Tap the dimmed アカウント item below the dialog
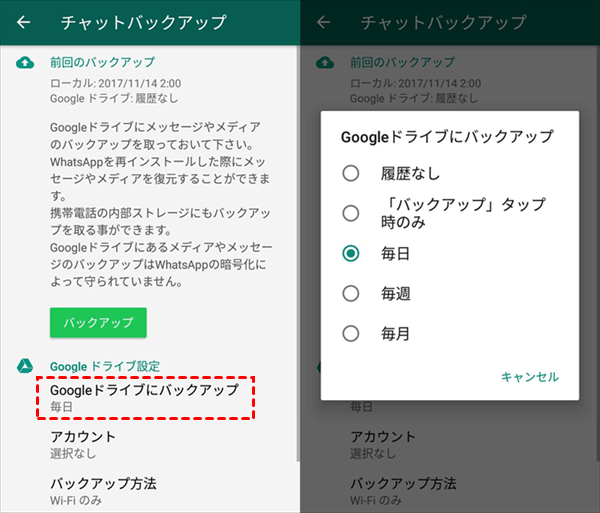 click(383, 444)
